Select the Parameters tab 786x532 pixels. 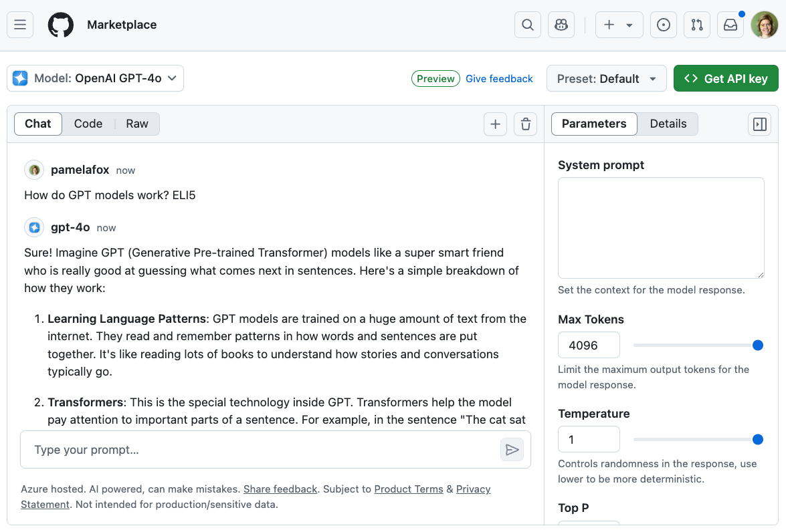pos(594,124)
